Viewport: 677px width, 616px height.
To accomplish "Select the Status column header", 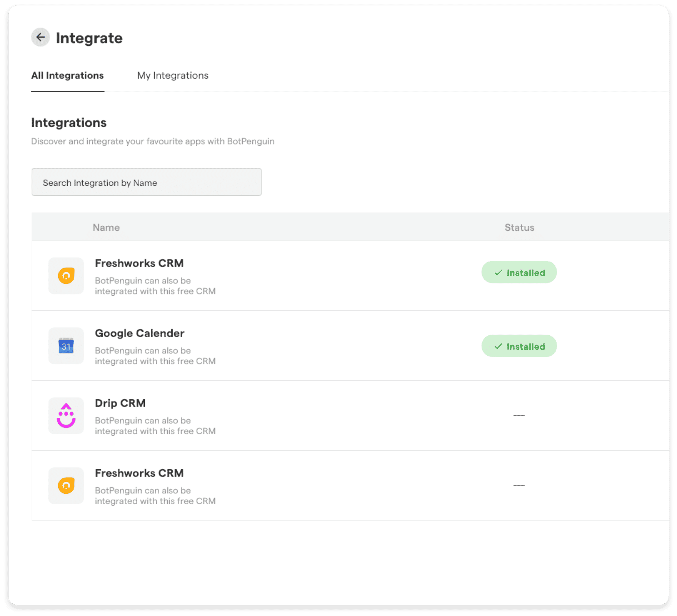I will click(x=519, y=227).
